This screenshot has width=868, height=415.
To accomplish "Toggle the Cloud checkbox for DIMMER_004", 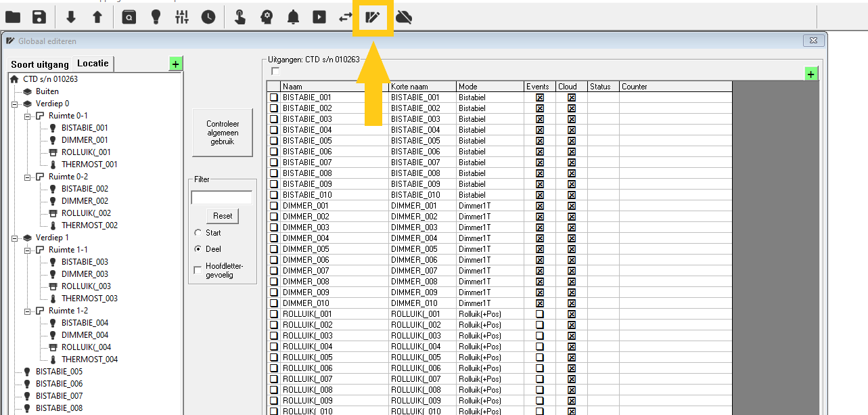I will coord(572,238).
